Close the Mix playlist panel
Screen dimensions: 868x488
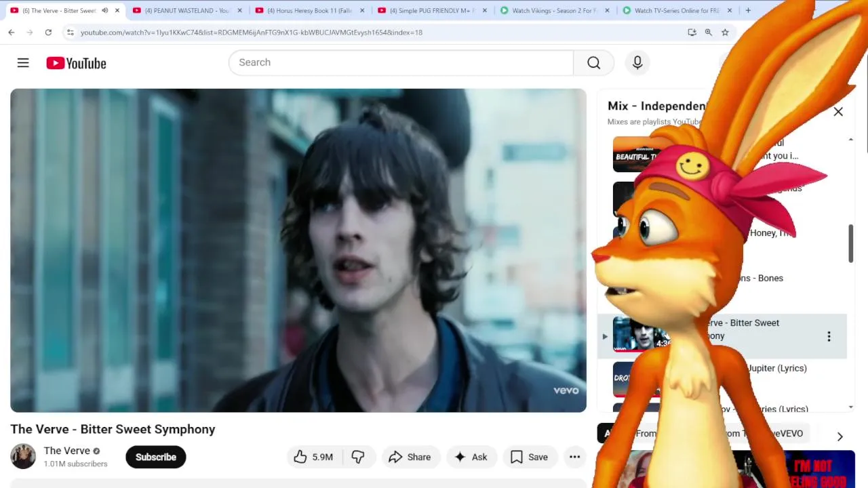point(838,112)
